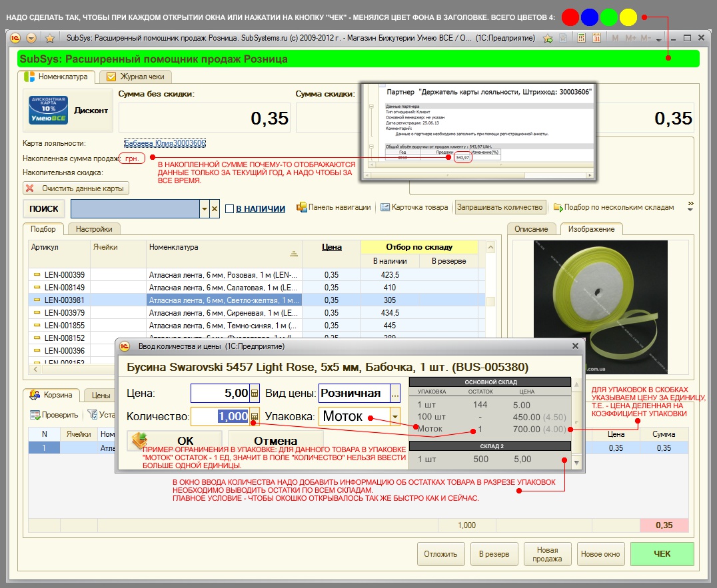Image resolution: width=717 pixels, height=588 pixels.
Task: Open loyalty card link Бабаева Юлия
Action: pos(165,143)
